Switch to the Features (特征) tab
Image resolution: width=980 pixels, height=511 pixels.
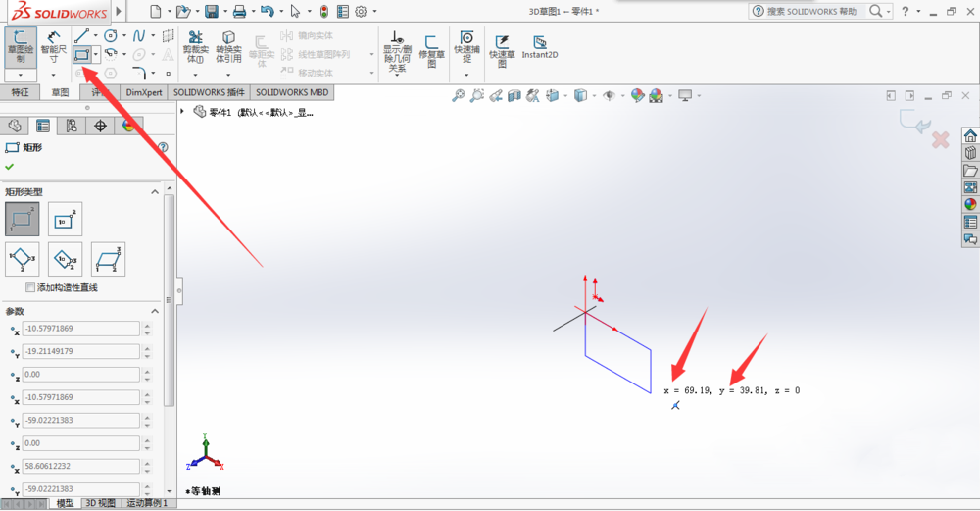tap(20, 92)
